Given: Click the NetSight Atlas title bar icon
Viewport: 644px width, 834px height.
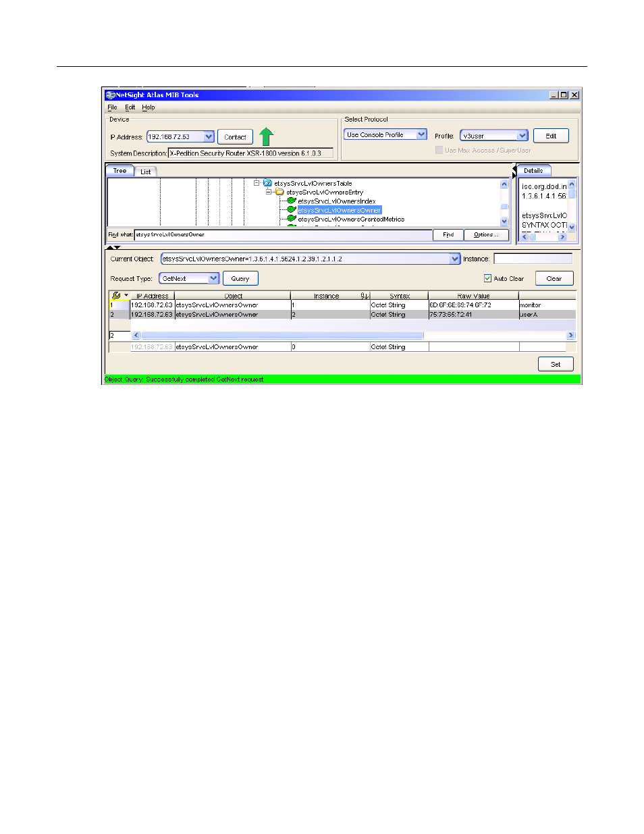Looking at the screenshot, I should coord(110,95).
